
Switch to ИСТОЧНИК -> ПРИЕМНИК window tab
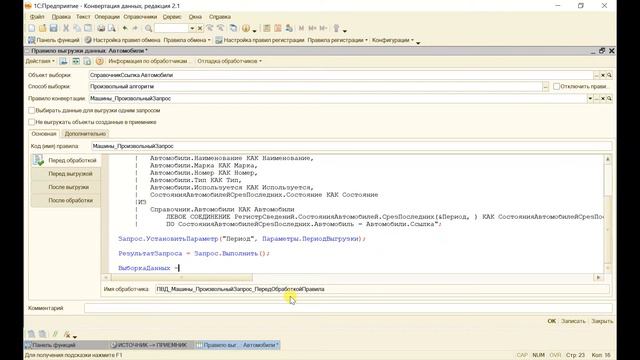point(149,345)
